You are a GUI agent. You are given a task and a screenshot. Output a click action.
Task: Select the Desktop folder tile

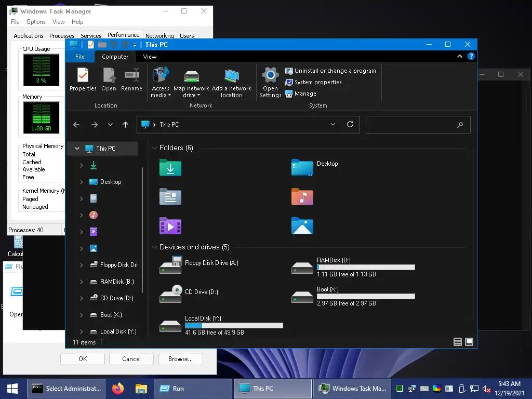(x=314, y=168)
